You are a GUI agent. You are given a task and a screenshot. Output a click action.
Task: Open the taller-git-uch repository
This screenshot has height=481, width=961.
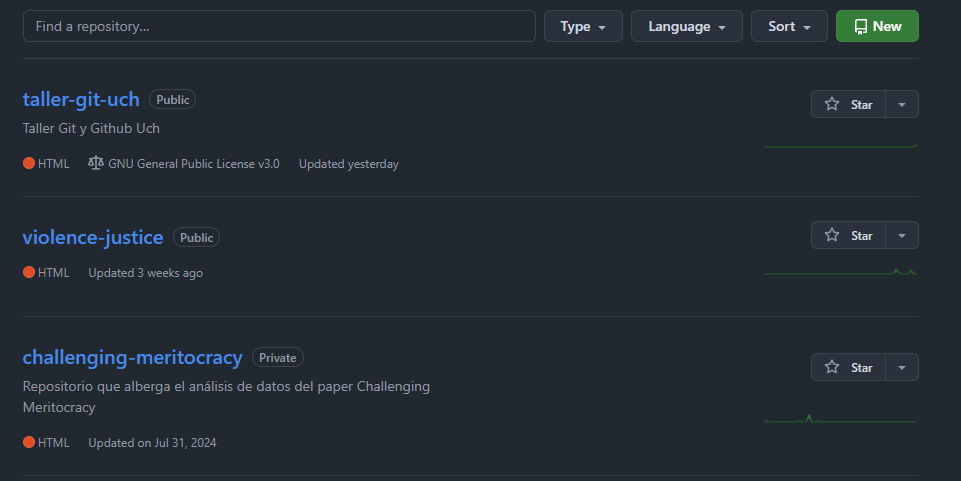(x=81, y=99)
